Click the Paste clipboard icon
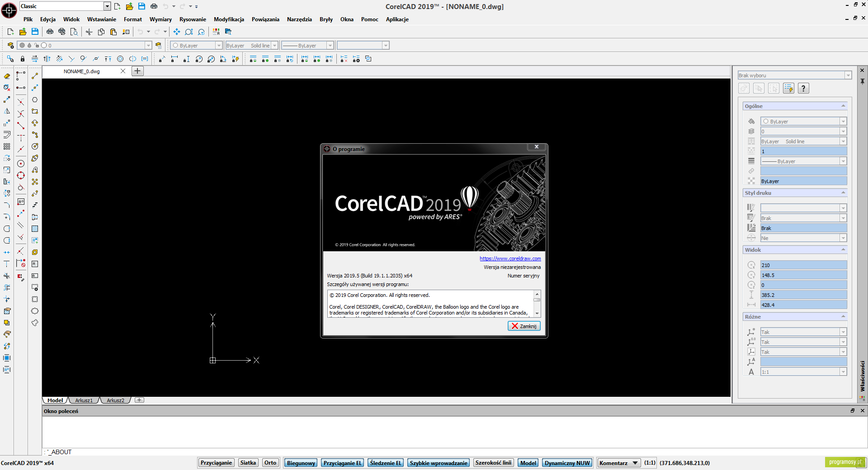Image resolution: width=868 pixels, height=470 pixels. point(113,32)
